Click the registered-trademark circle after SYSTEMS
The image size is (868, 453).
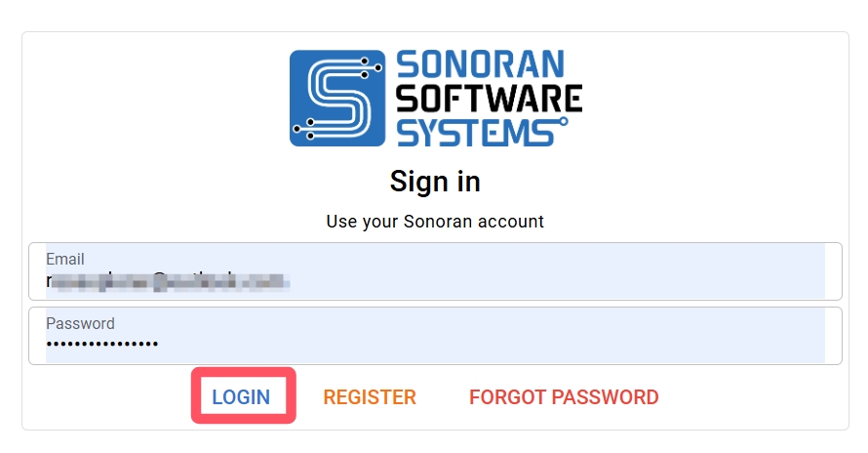click(x=562, y=122)
